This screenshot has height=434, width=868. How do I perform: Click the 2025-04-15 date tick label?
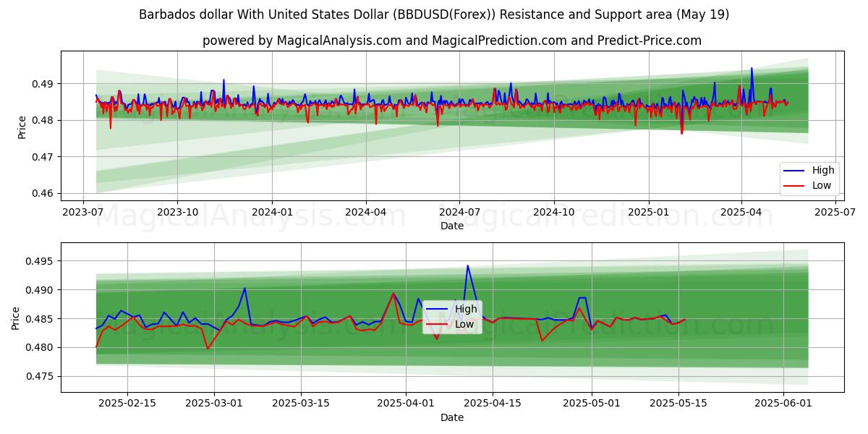pyautogui.click(x=493, y=402)
